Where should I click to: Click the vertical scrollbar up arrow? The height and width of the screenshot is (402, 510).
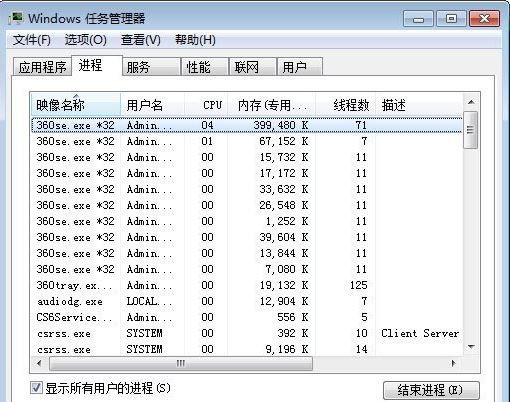[471, 102]
